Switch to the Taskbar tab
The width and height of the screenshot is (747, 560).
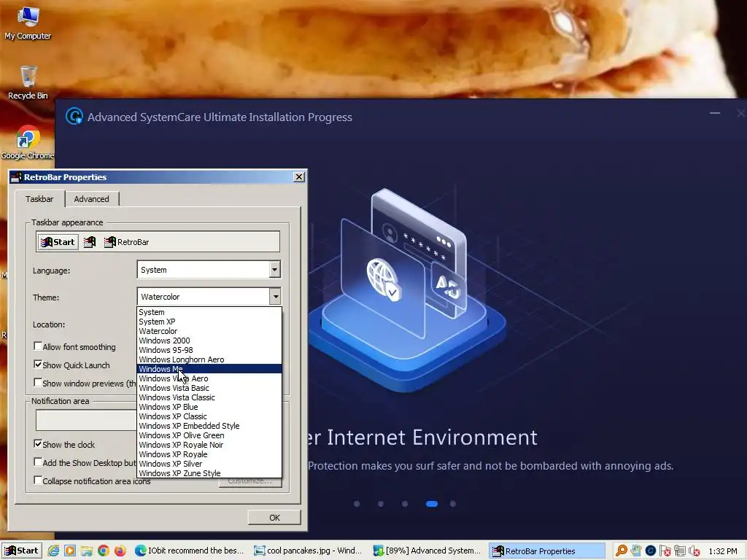[x=39, y=199]
